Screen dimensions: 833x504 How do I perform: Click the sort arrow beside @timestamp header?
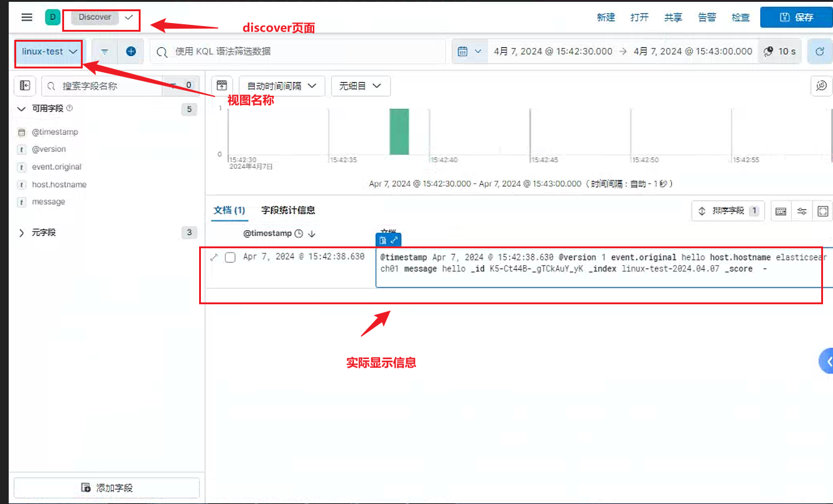pyautogui.click(x=312, y=234)
